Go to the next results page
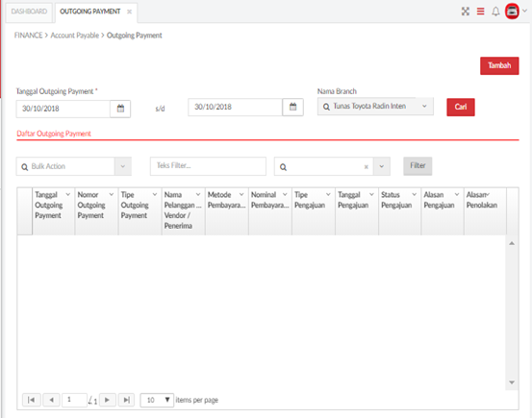Viewport: 532px width, 418px height. 107,400
